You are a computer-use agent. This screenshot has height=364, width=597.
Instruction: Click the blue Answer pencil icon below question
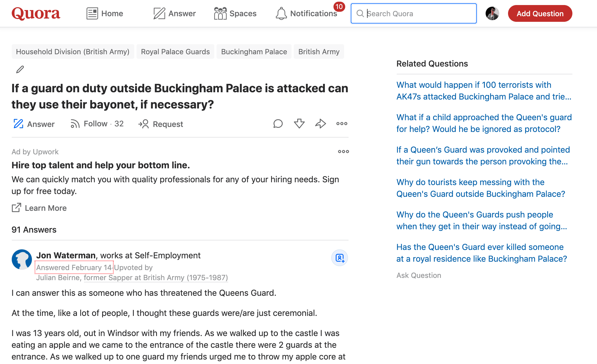[18, 124]
